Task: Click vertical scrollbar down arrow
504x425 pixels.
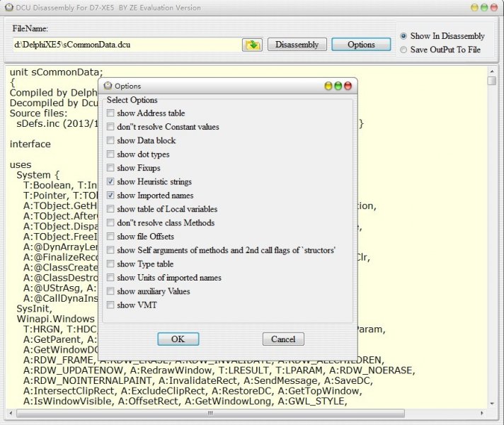Action: coord(492,404)
